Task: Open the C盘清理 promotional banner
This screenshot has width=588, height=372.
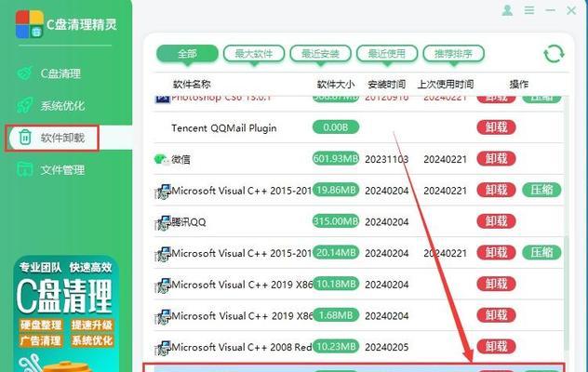Action: [66, 314]
